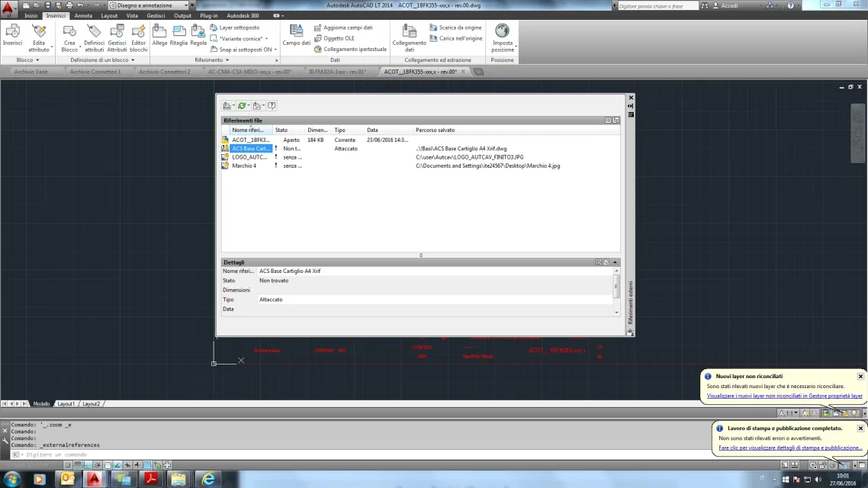Select the Ritaglia clip tool

coord(178,35)
